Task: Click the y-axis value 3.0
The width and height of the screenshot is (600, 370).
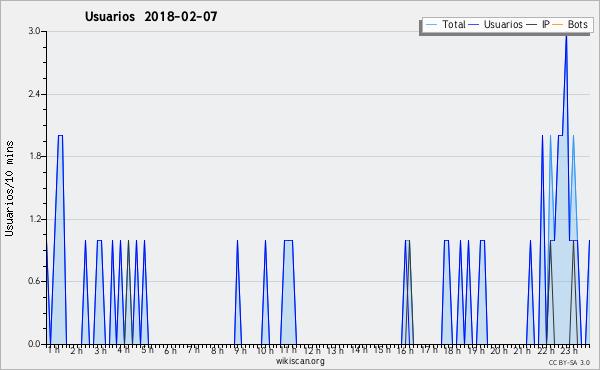Action: tap(35, 31)
